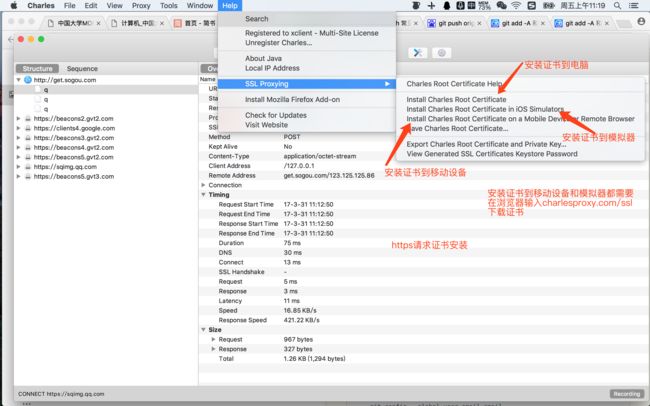Click the QQ penguin menu bar icon
This screenshot has height=406, width=650.
tap(447, 5)
